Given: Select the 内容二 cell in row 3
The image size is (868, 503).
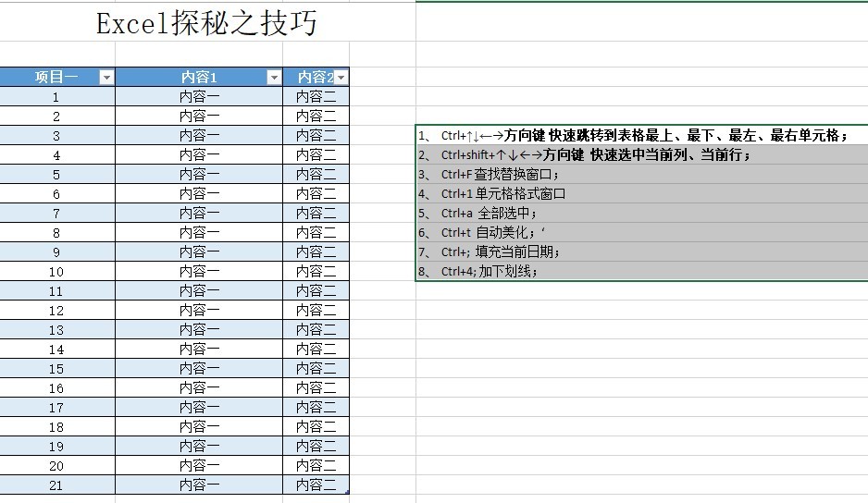Looking at the screenshot, I should [x=316, y=136].
